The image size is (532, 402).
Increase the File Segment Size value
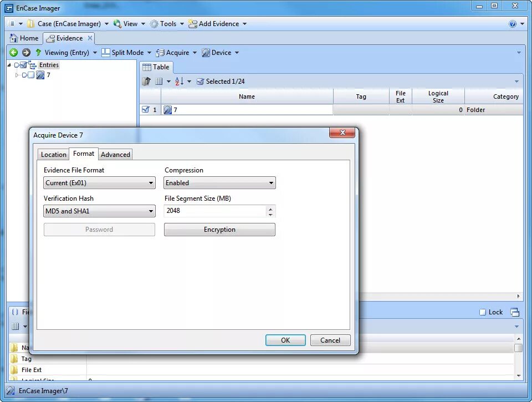pos(270,208)
